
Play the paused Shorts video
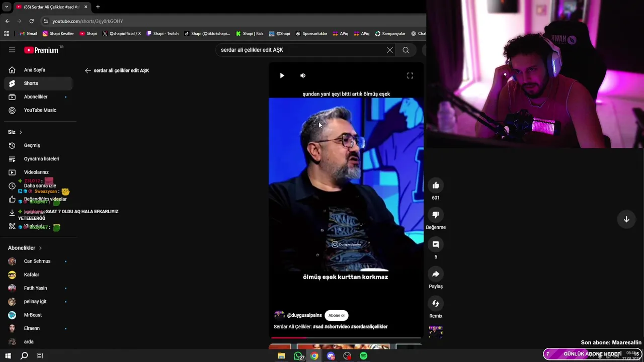[282, 75]
